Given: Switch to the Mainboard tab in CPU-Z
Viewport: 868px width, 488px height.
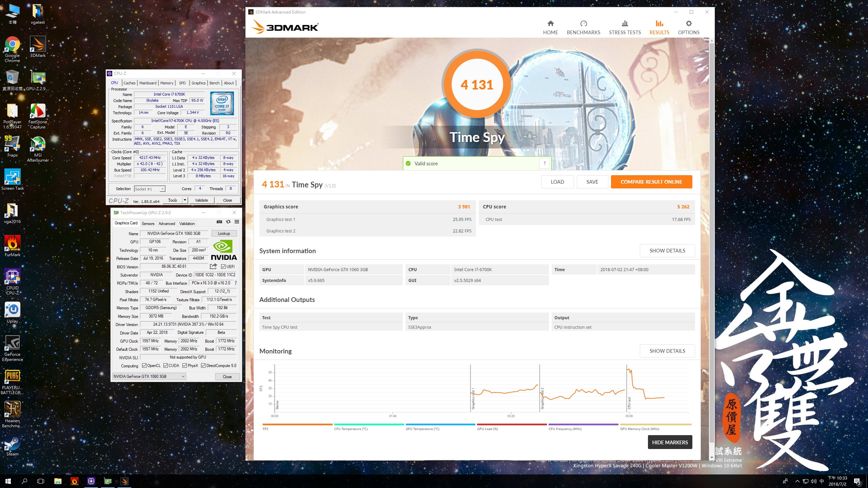Looking at the screenshot, I should tap(148, 83).
